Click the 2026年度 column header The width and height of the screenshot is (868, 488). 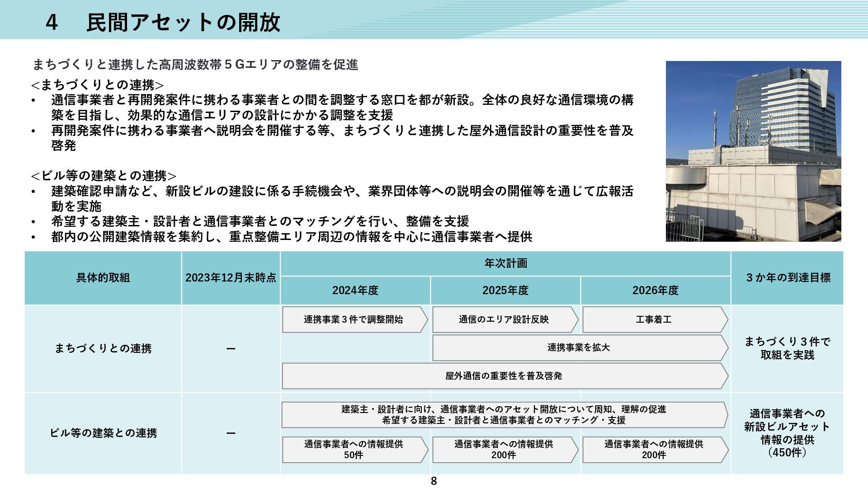pos(656,291)
